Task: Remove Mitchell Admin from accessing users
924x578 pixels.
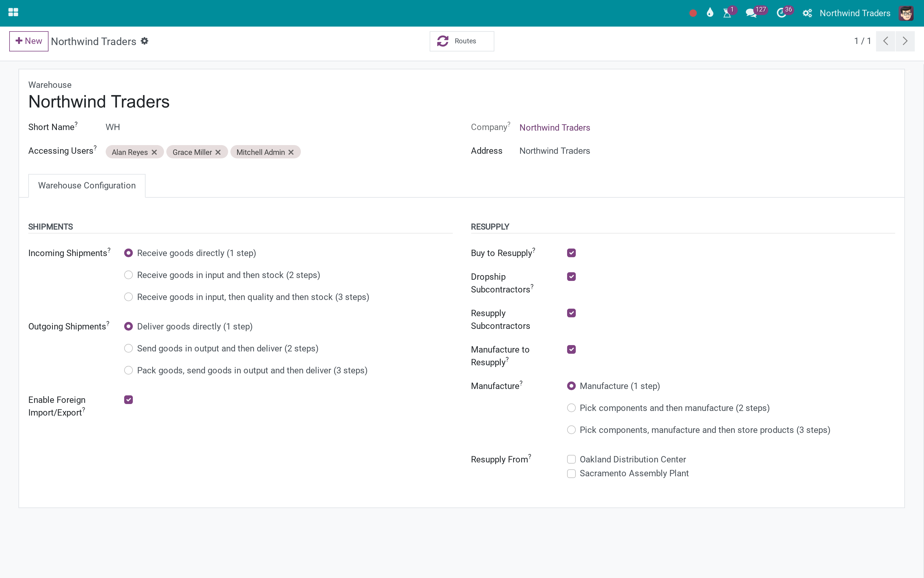Action: 291,152
